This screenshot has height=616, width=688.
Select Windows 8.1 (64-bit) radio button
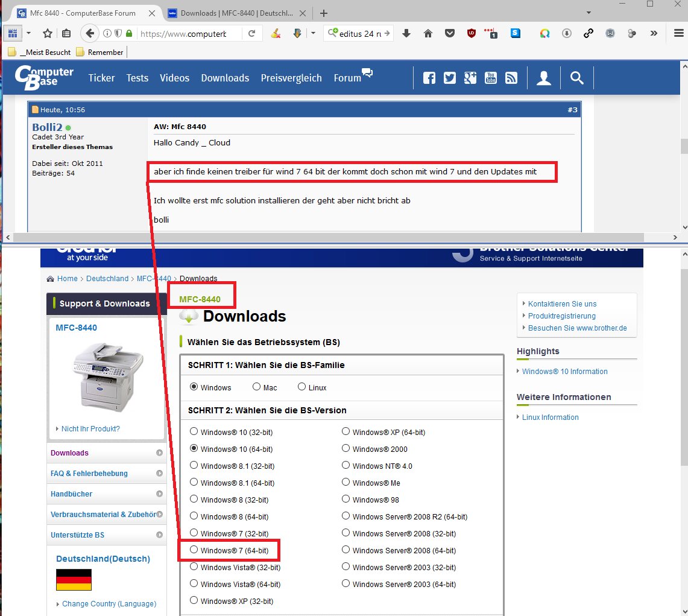pyautogui.click(x=194, y=482)
